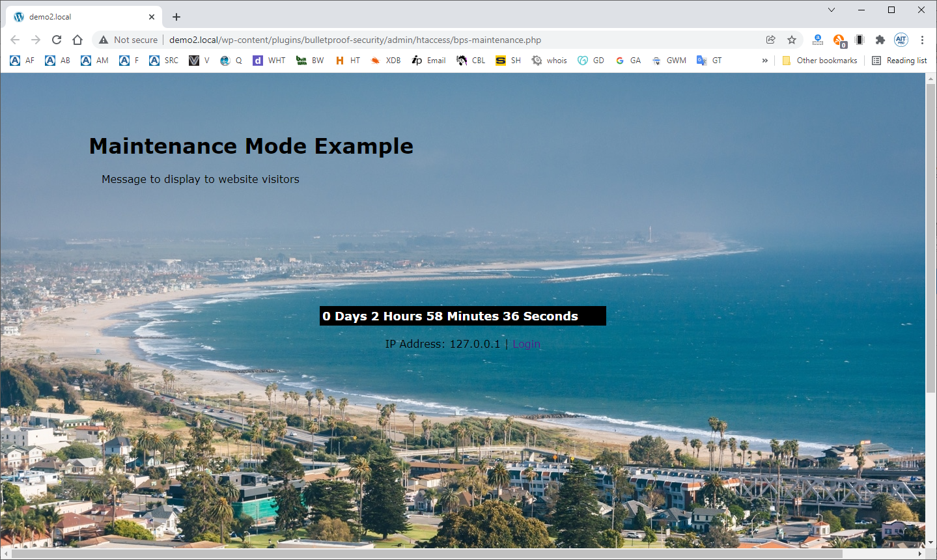The height and width of the screenshot is (560, 937).
Task: Open a new tab with the plus button
Action: 176,17
